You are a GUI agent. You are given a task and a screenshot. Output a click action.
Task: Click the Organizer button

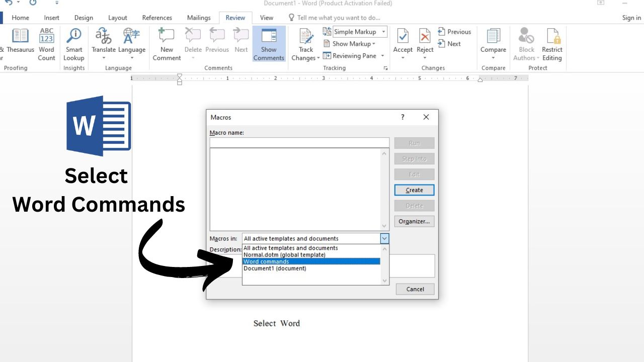[x=414, y=221]
